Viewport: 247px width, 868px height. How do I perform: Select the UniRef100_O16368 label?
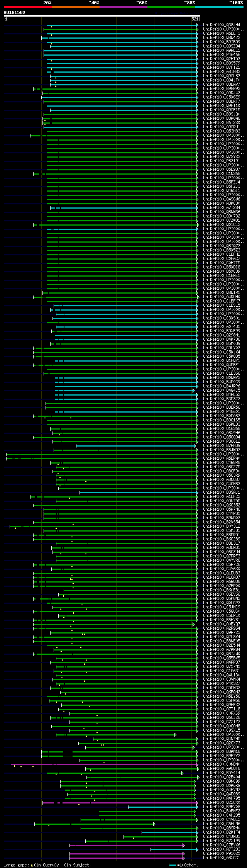(x=222, y=429)
